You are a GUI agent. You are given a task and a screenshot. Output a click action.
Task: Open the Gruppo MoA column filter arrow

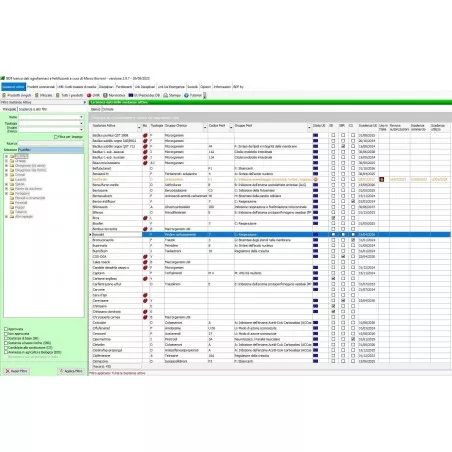[x=310, y=128]
